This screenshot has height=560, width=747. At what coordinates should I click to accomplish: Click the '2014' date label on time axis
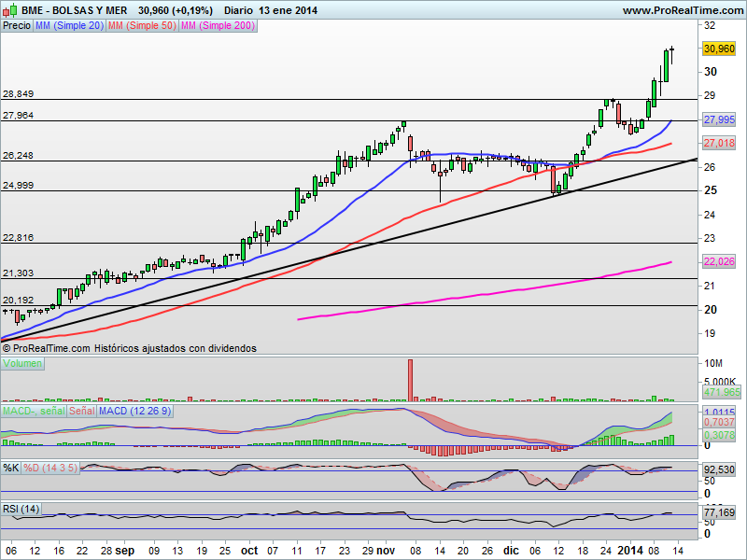click(629, 551)
